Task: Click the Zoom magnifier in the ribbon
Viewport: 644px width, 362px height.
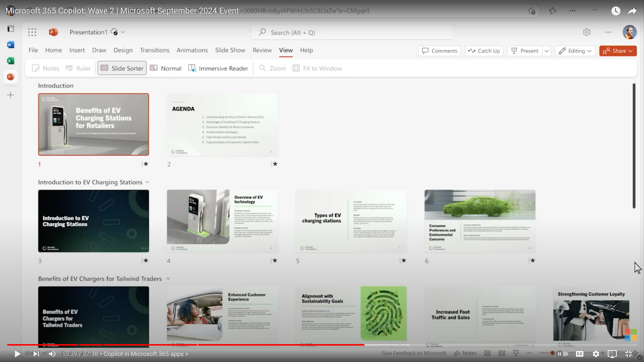Action: tap(262, 68)
